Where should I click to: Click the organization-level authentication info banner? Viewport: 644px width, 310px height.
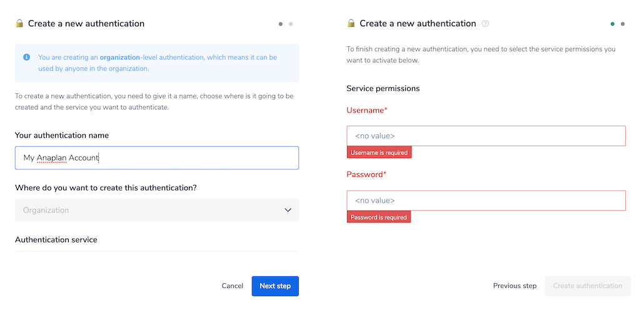[157, 63]
